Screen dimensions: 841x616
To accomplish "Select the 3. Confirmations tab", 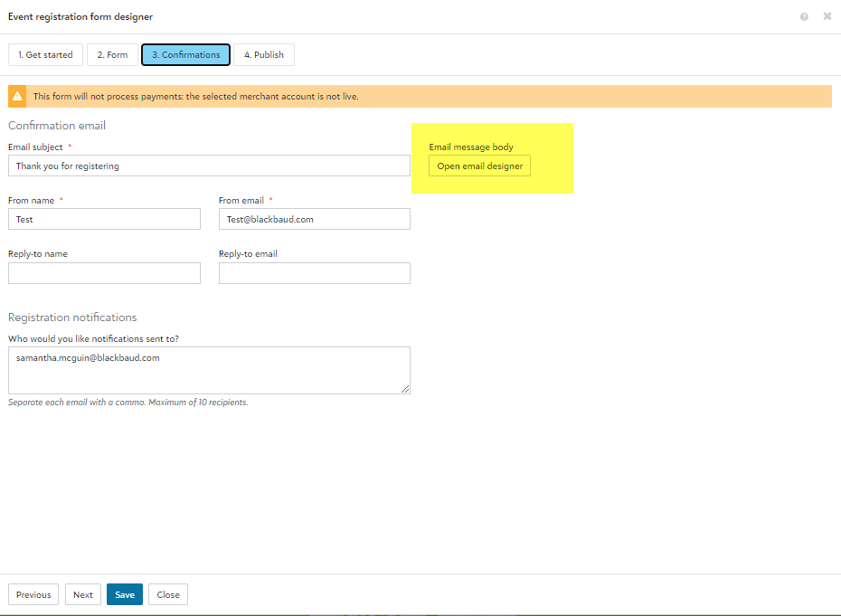I will (x=185, y=55).
